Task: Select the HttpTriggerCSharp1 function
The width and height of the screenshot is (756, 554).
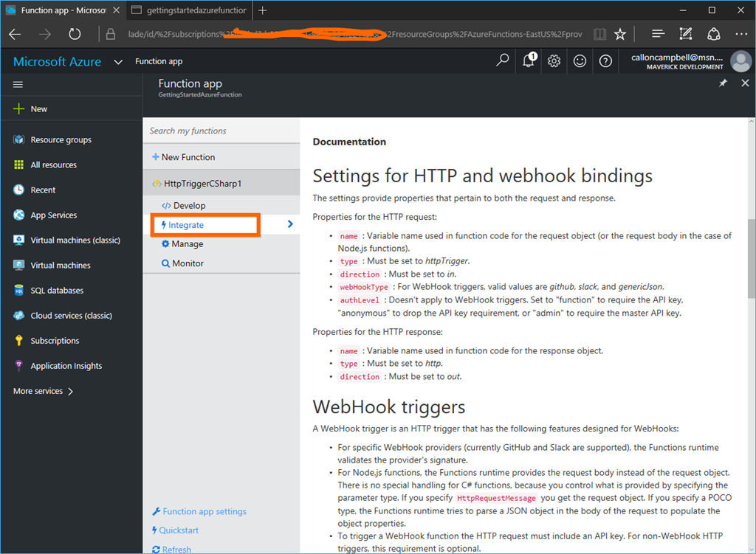Action: pos(202,184)
